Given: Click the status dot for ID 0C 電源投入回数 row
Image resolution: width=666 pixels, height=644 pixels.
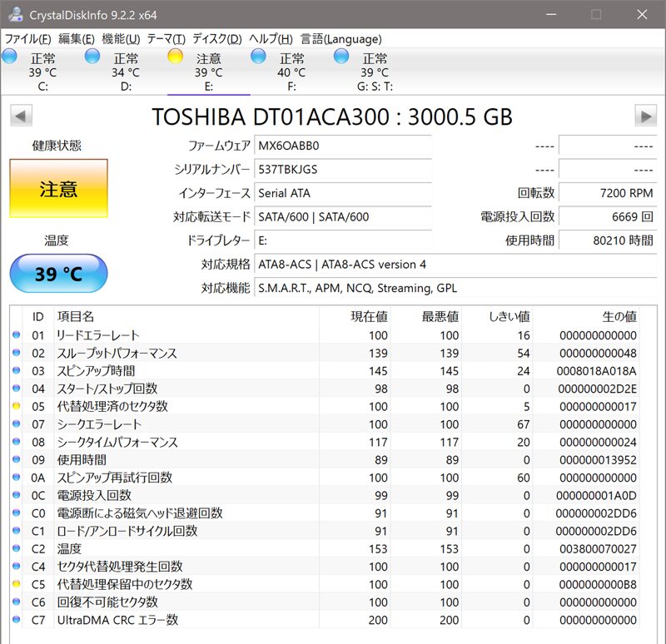Looking at the screenshot, I should 16,495.
